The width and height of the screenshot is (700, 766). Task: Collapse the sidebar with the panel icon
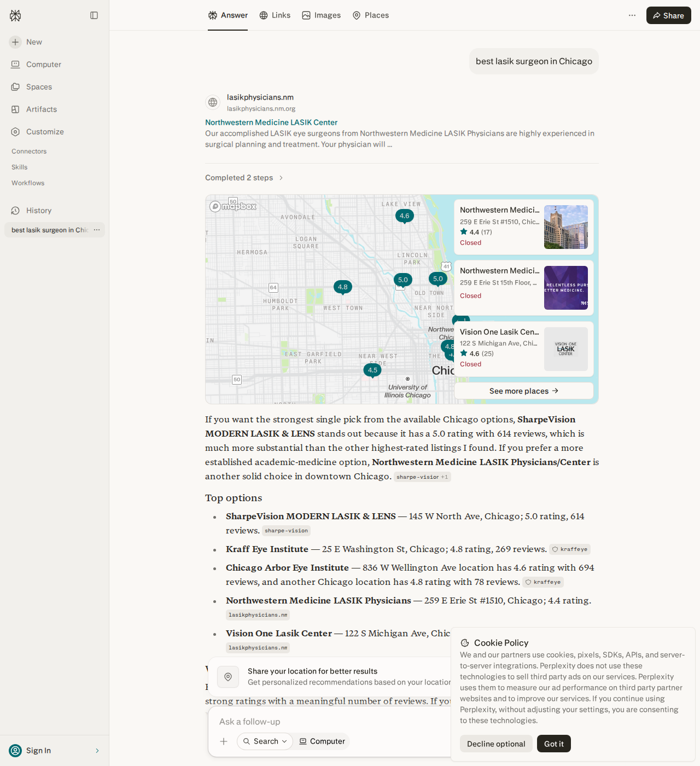point(94,15)
